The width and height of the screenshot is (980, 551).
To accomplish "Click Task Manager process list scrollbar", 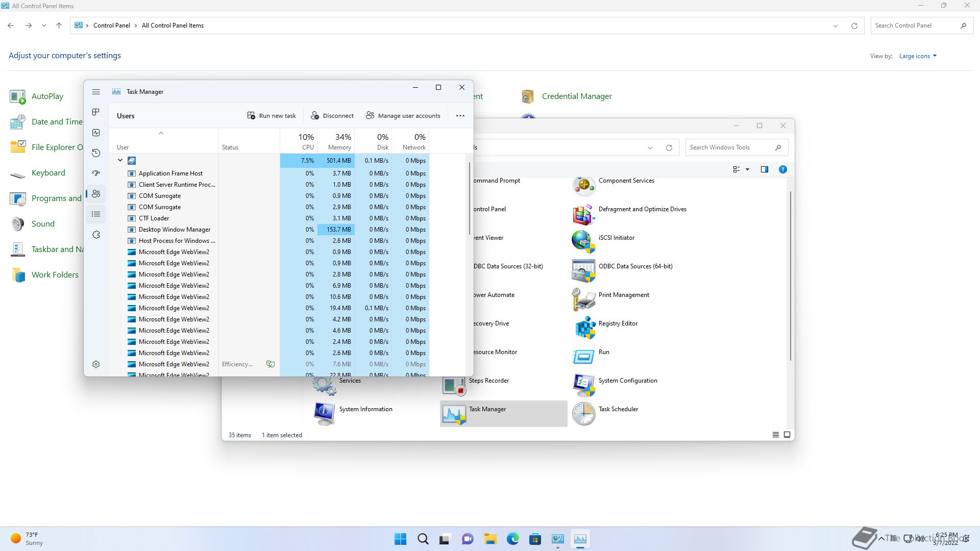I will (469, 199).
